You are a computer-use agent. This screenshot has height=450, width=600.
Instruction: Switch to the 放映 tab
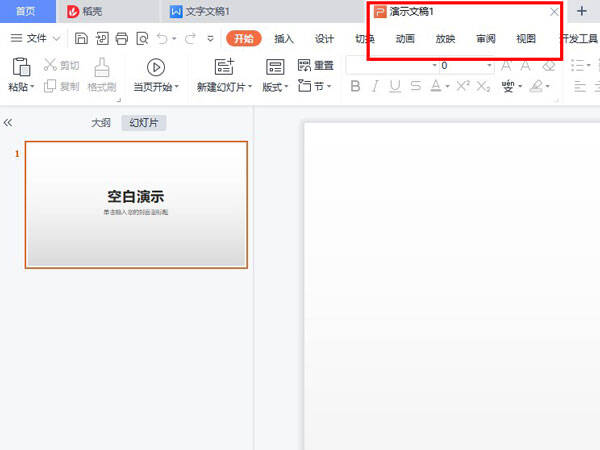pyautogui.click(x=445, y=39)
